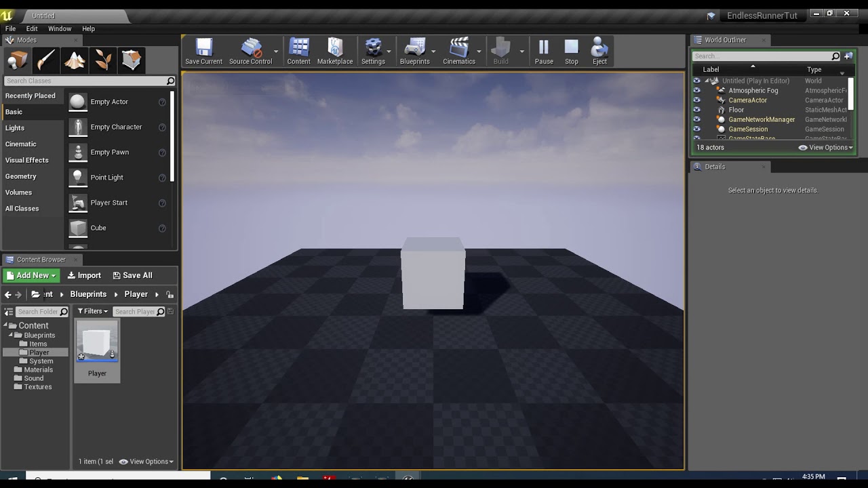
Task: Open the Help menu
Action: (x=89, y=28)
